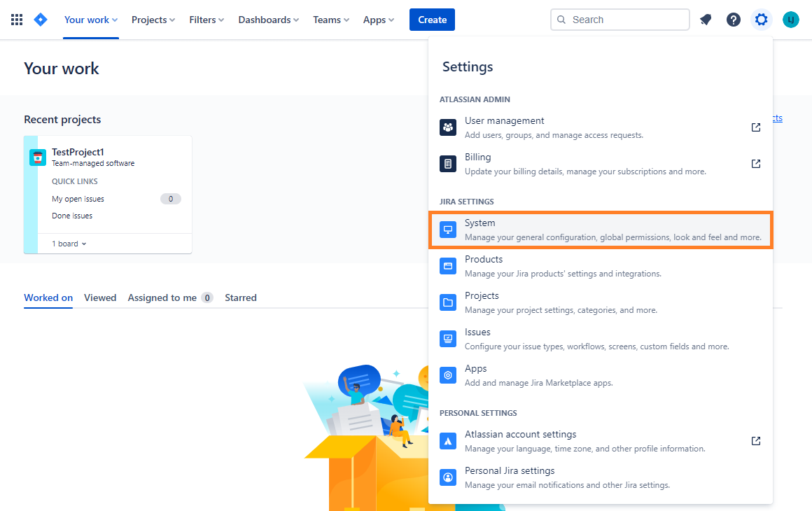Expand the 1 board dropdown

click(69, 244)
